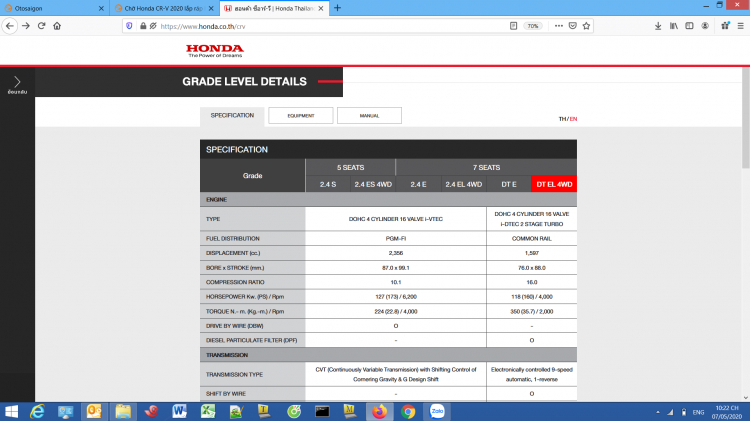
Task: Show Firefox sidebars
Action: pos(689,26)
